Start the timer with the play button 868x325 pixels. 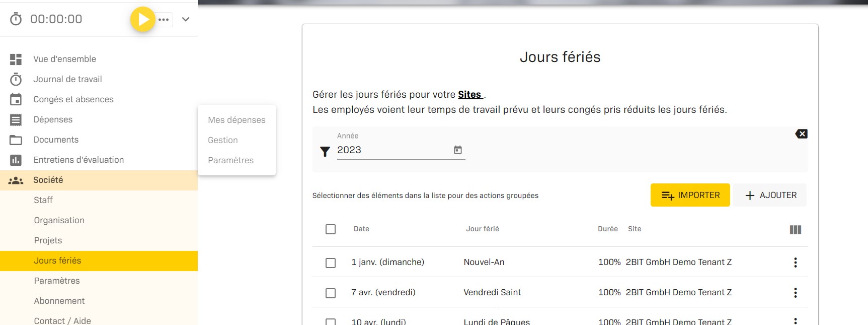point(143,20)
